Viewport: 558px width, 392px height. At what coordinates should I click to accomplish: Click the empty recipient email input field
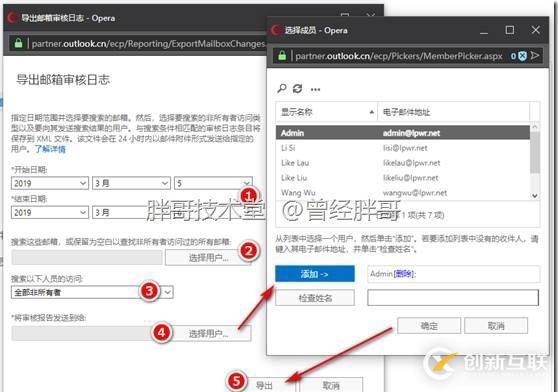(x=453, y=298)
